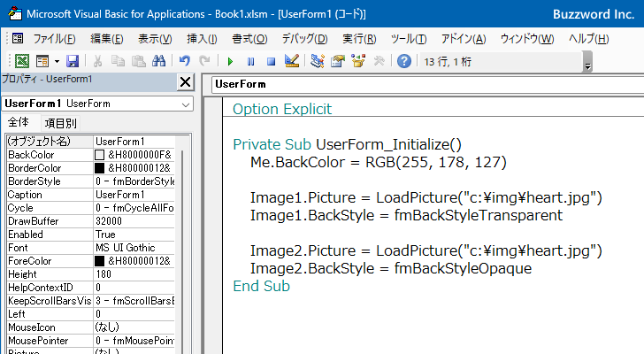The image size is (644, 354).
Task: Close the Properties panel with X button
Action: (x=185, y=82)
